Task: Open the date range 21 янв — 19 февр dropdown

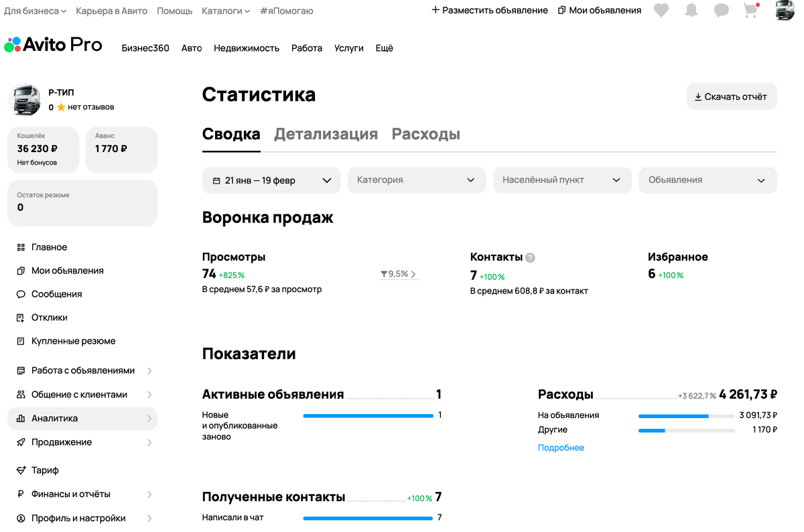Action: 271,180
